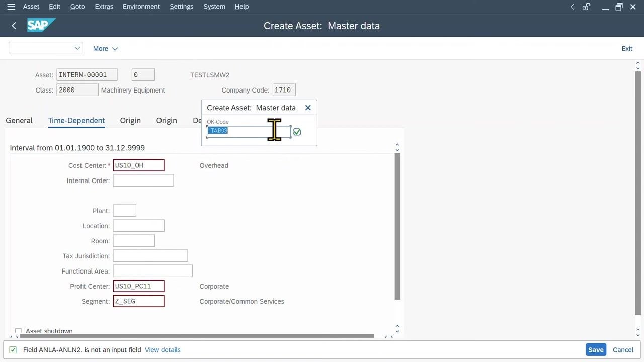Open the hamburger main menu icon
Viewport: 644px width, 362px height.
point(11,7)
